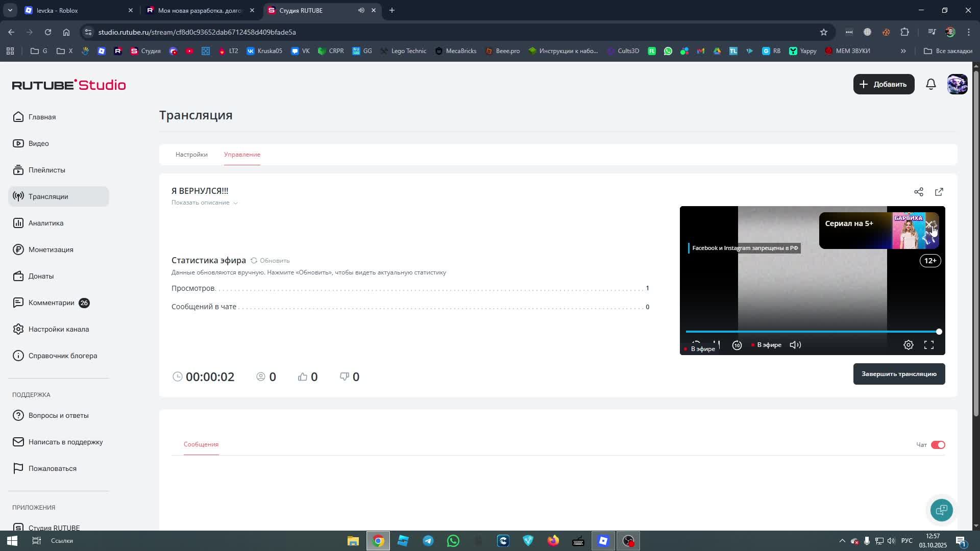Screen dimensions: 980x551
Task: Open the support chat widget
Action: pyautogui.click(x=942, y=510)
